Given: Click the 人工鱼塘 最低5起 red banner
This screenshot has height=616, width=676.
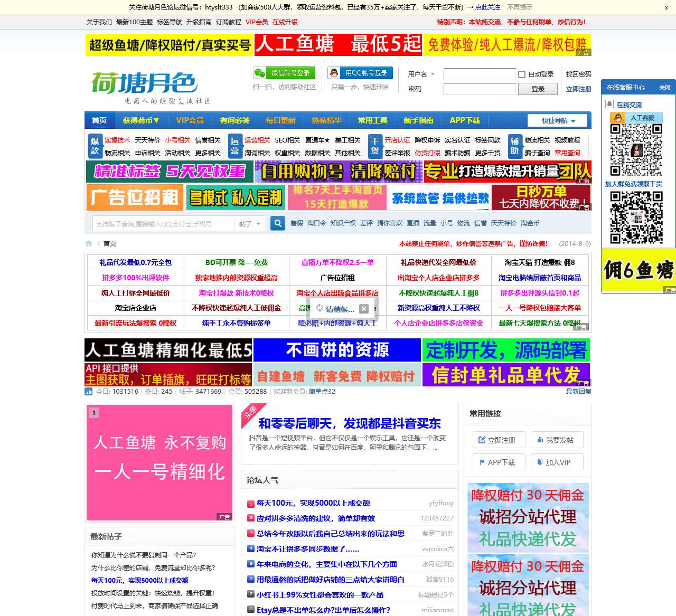Looking at the screenshot, I should [338, 44].
